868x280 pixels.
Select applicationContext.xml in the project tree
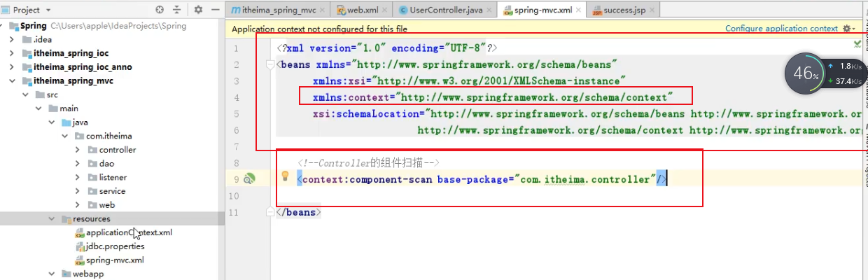[x=129, y=232]
